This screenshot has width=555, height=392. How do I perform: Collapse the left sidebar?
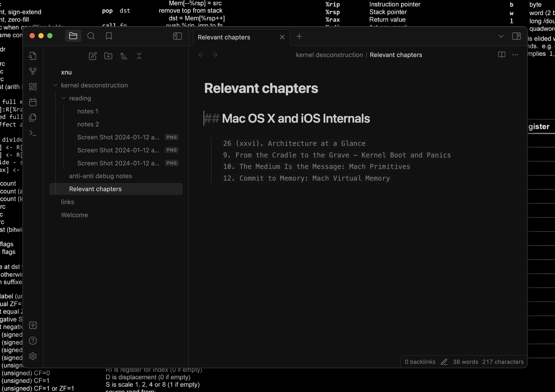[x=177, y=36]
